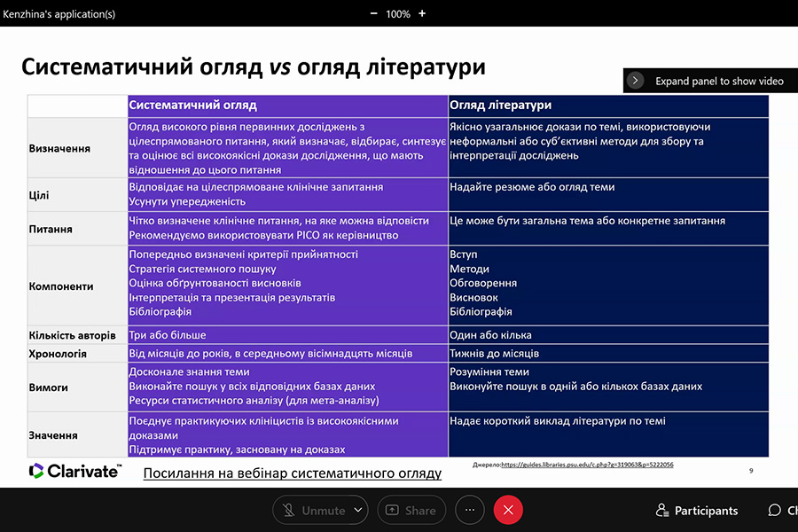
Task: Click the 100% zoom level indicator
Action: (398, 14)
